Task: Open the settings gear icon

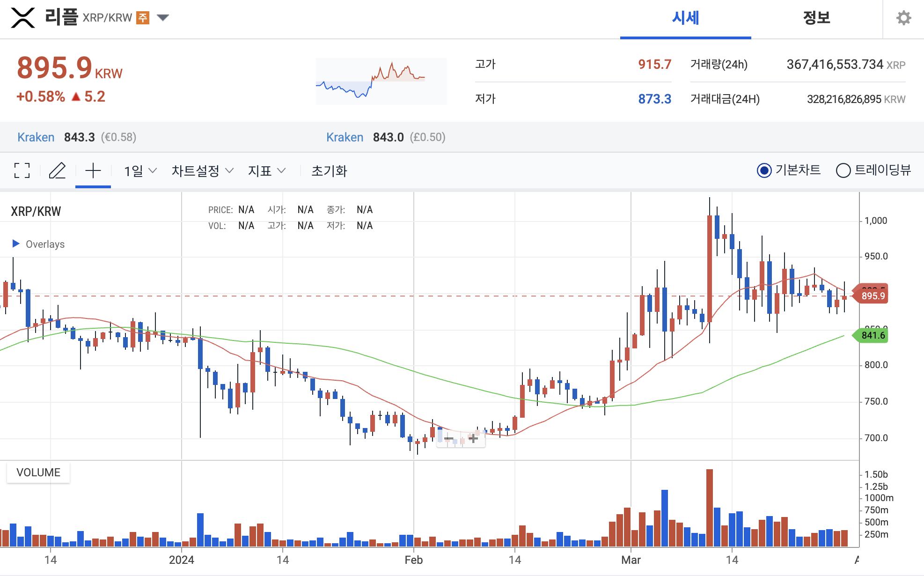Action: click(x=903, y=18)
